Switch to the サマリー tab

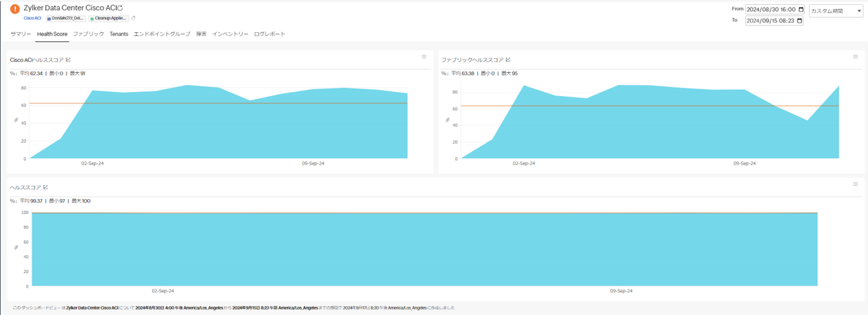click(x=21, y=34)
